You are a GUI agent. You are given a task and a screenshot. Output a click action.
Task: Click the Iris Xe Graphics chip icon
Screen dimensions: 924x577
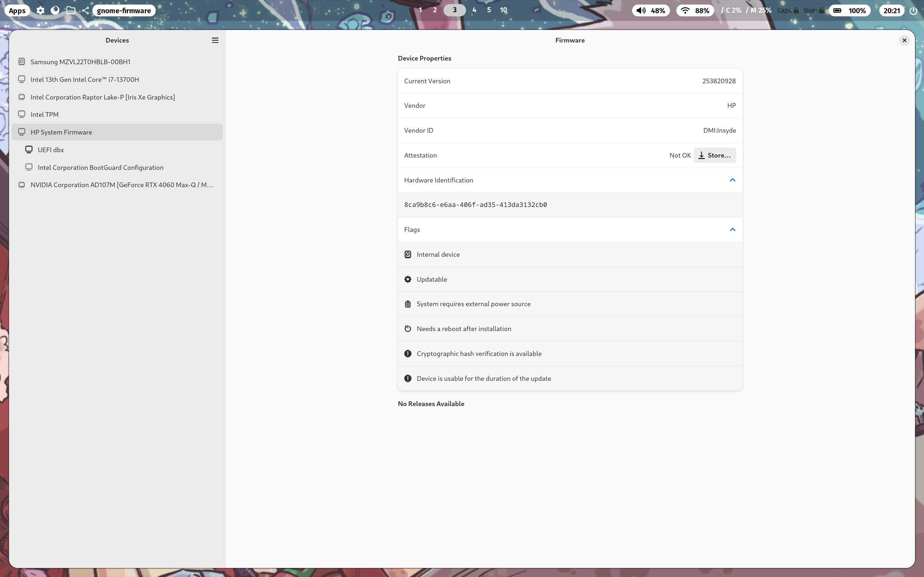click(22, 97)
